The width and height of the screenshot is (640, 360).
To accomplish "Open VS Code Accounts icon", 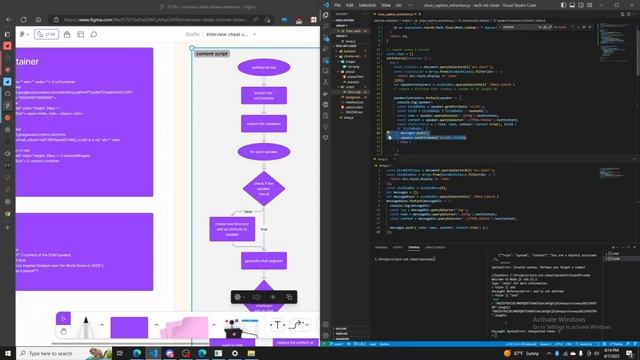I will pyautogui.click(x=326, y=324).
